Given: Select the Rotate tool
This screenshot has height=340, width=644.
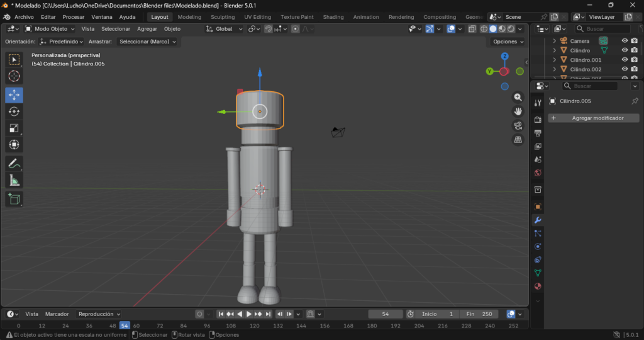Looking at the screenshot, I should tap(14, 111).
